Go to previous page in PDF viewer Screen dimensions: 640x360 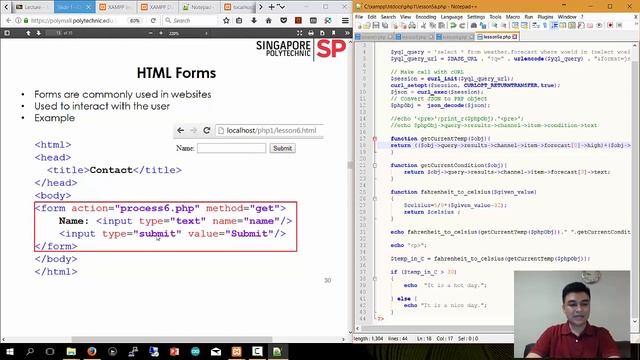point(28,33)
